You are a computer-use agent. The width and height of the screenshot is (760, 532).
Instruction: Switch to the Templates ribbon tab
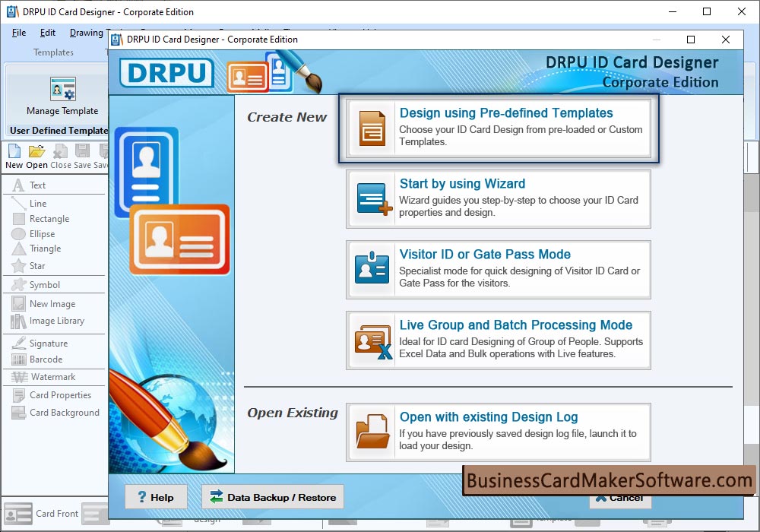tap(53, 52)
